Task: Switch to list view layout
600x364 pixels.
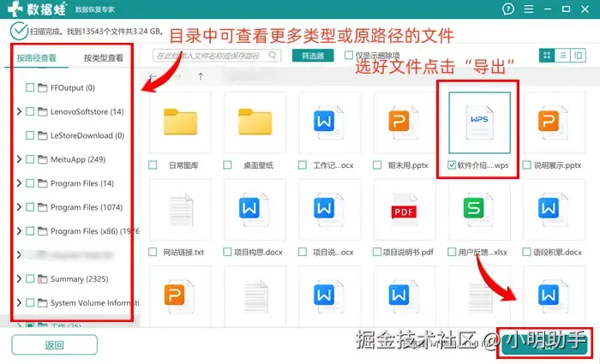Action: point(562,56)
